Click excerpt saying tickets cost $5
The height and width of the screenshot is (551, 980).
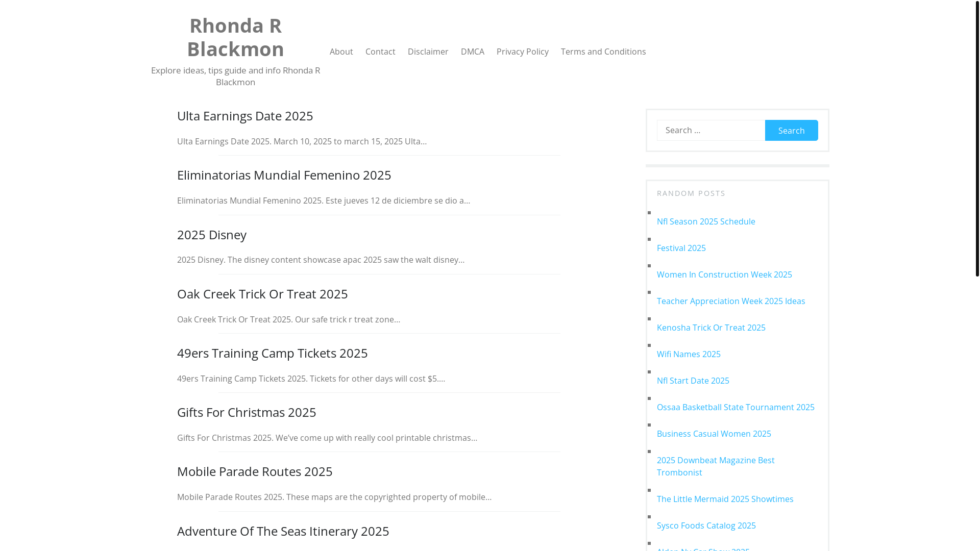coord(311,379)
